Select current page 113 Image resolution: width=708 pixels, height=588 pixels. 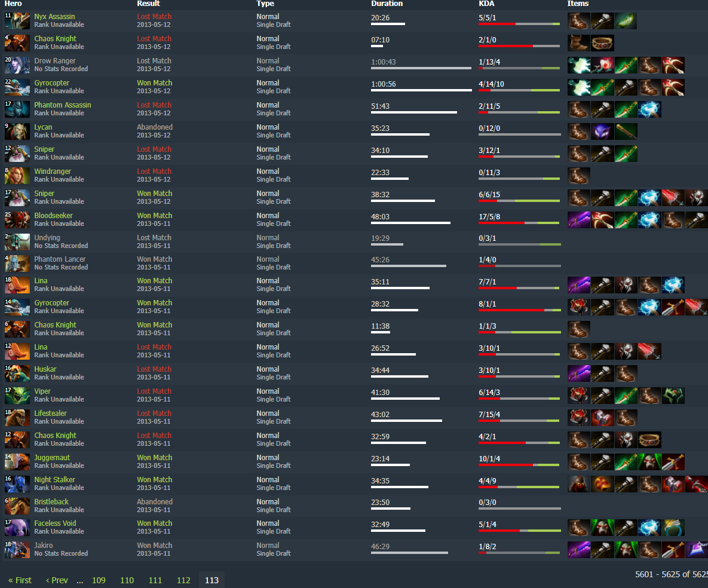(212, 580)
